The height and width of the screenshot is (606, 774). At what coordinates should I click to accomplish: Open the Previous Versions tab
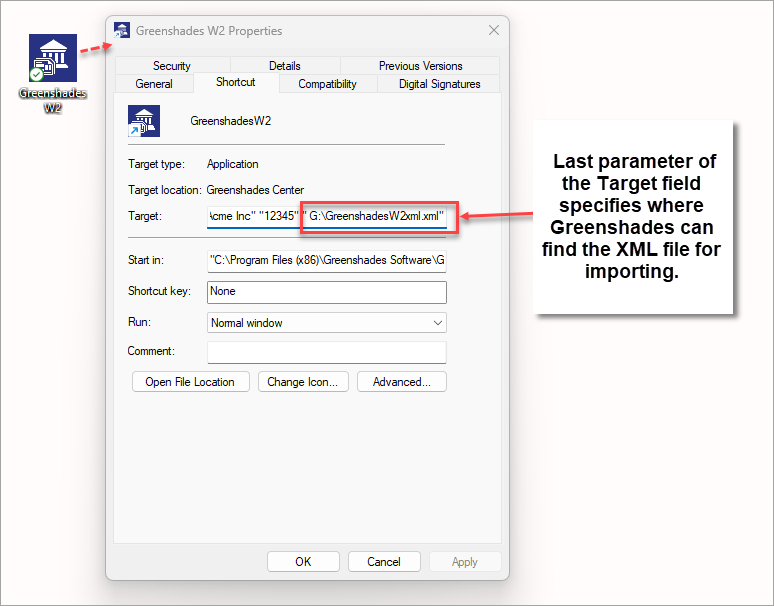point(421,66)
